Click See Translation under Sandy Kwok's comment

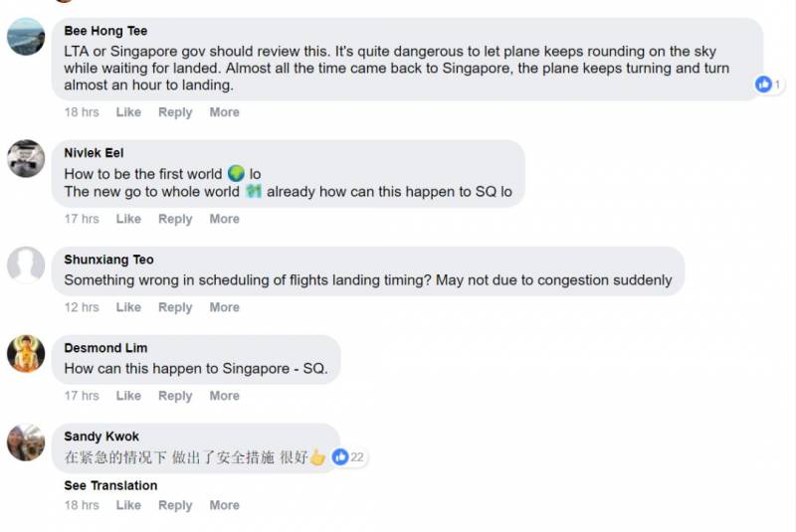click(x=110, y=485)
